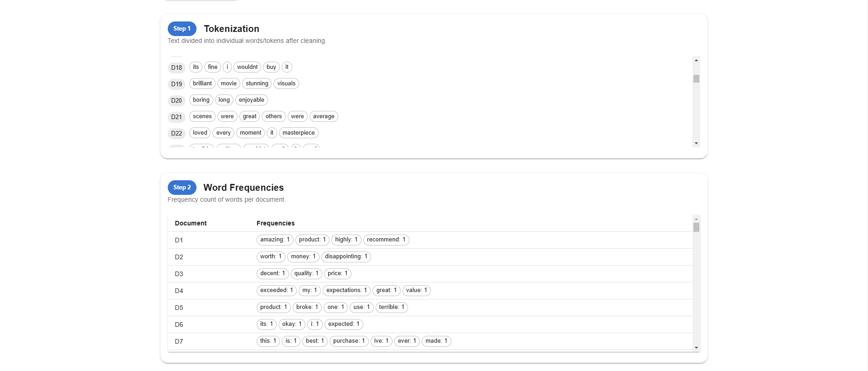This screenshot has width=868, height=371.
Task: Click the Step 2 badge
Action: click(x=182, y=187)
